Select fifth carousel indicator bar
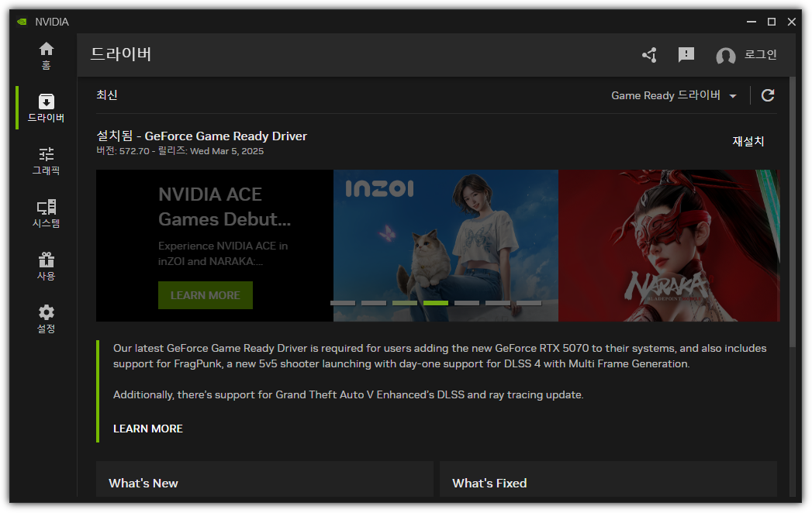The width and height of the screenshot is (812, 513). tap(467, 303)
